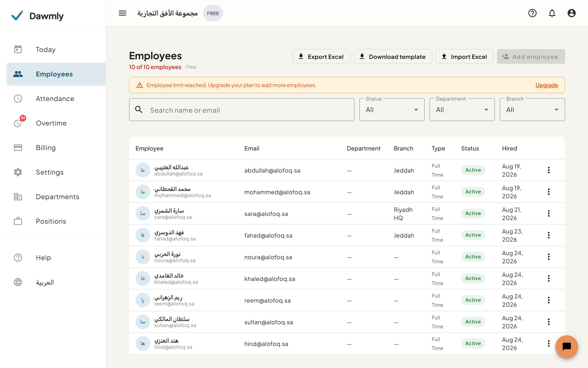This screenshot has width=588, height=368.
Task: Click Import Excel button
Action: [x=464, y=56]
